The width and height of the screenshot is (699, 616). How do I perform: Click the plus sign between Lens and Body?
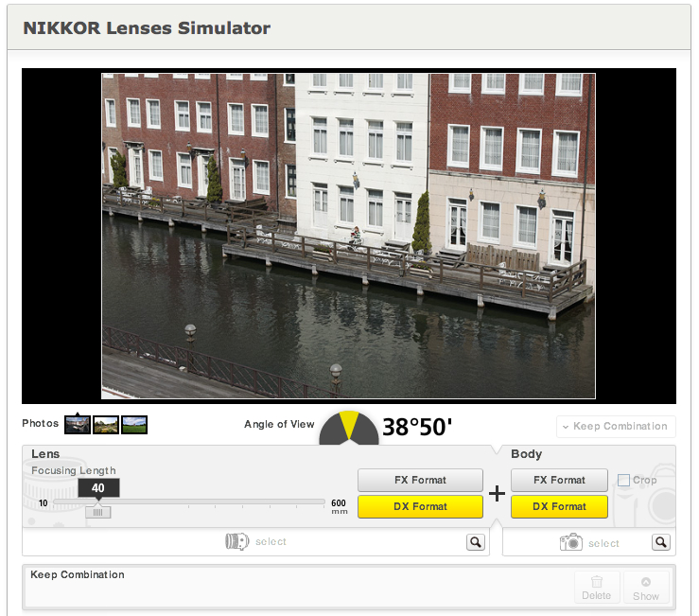point(497,493)
